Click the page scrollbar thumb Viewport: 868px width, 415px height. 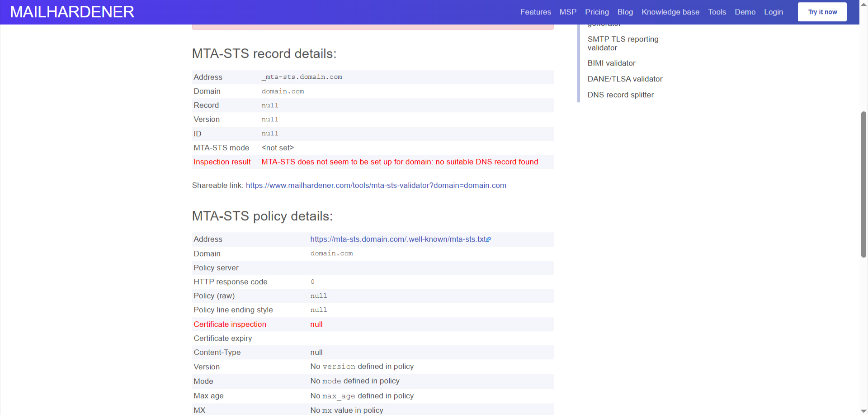pyautogui.click(x=863, y=184)
